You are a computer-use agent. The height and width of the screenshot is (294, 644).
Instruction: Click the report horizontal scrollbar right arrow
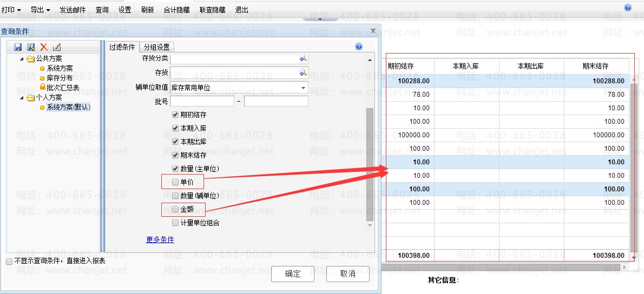(625, 268)
